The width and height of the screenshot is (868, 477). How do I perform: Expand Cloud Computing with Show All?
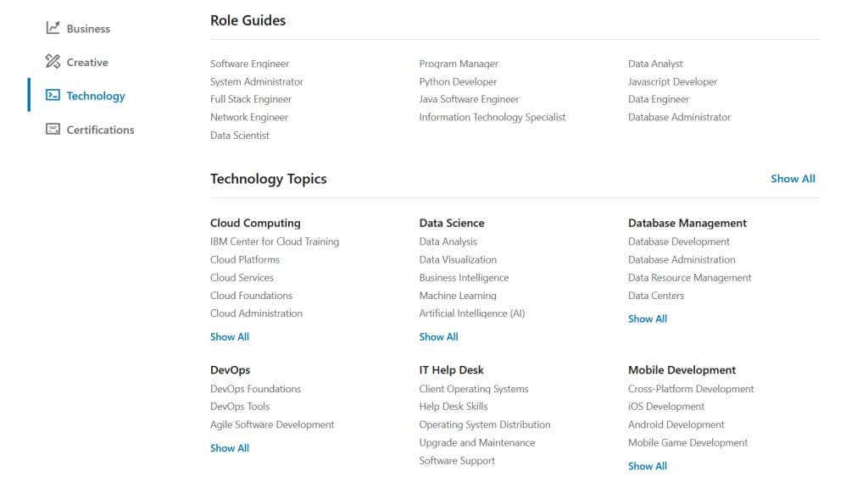pos(230,337)
